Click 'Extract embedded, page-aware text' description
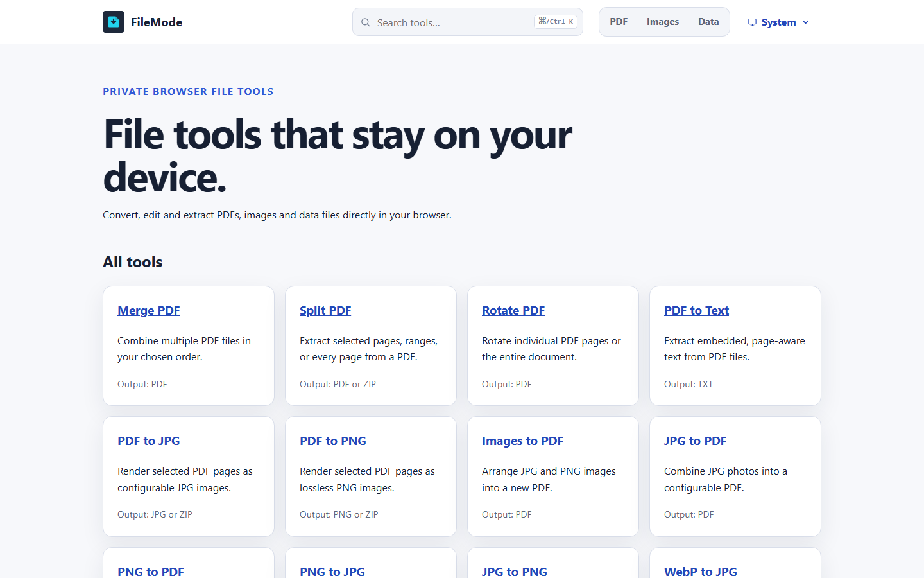This screenshot has height=578, width=924. [x=735, y=349]
